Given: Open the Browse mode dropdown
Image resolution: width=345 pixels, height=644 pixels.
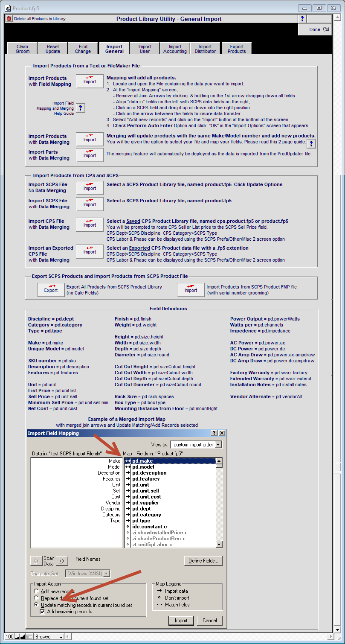Looking at the screenshot, I should [x=49, y=637].
